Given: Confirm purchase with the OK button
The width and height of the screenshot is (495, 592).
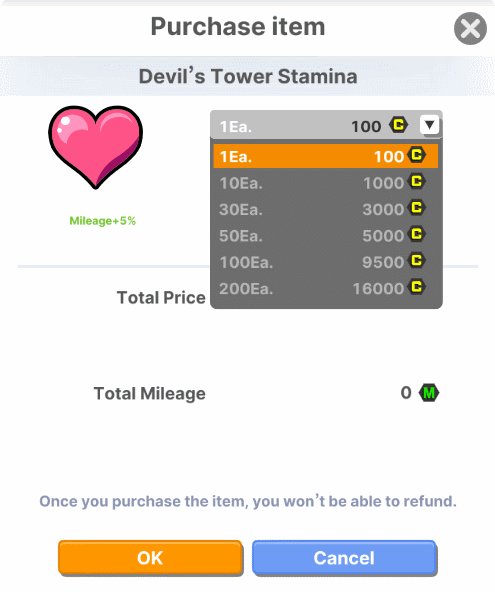Looking at the screenshot, I should point(150,558).
